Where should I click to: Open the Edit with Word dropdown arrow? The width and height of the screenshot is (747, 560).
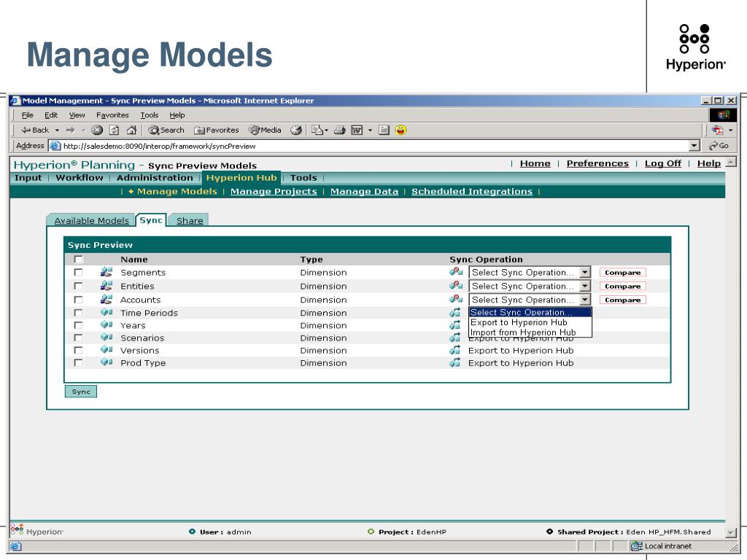pyautogui.click(x=370, y=130)
